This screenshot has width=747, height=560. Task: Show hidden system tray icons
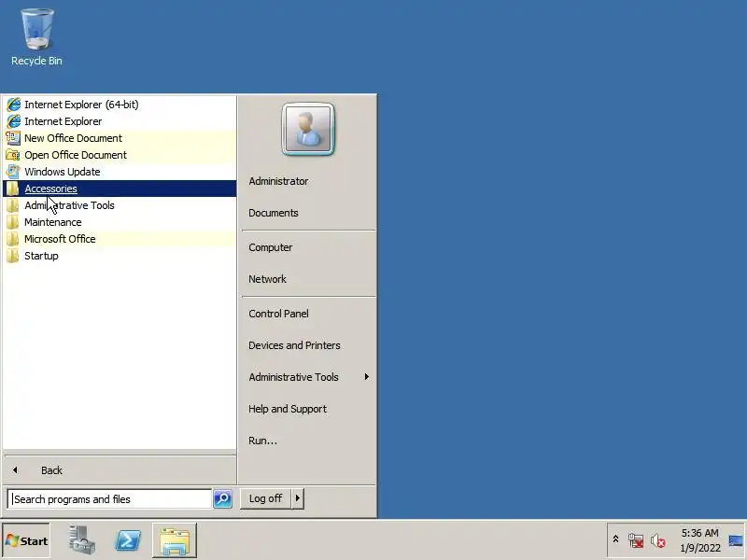[x=615, y=539]
